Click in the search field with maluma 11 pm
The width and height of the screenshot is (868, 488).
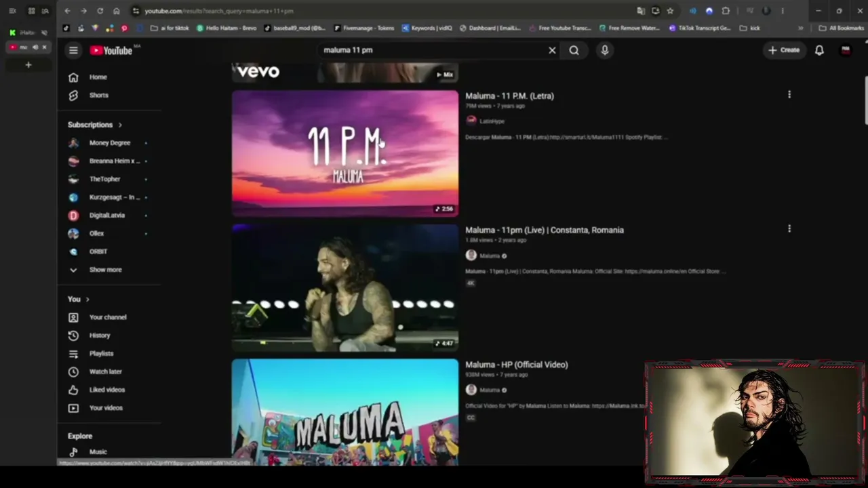pyautogui.click(x=431, y=50)
